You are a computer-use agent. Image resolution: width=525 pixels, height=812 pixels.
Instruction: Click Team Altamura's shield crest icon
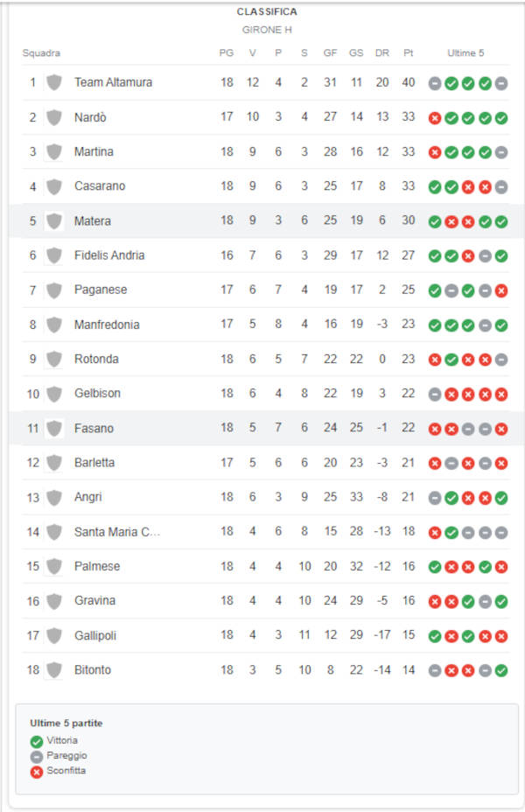point(54,82)
